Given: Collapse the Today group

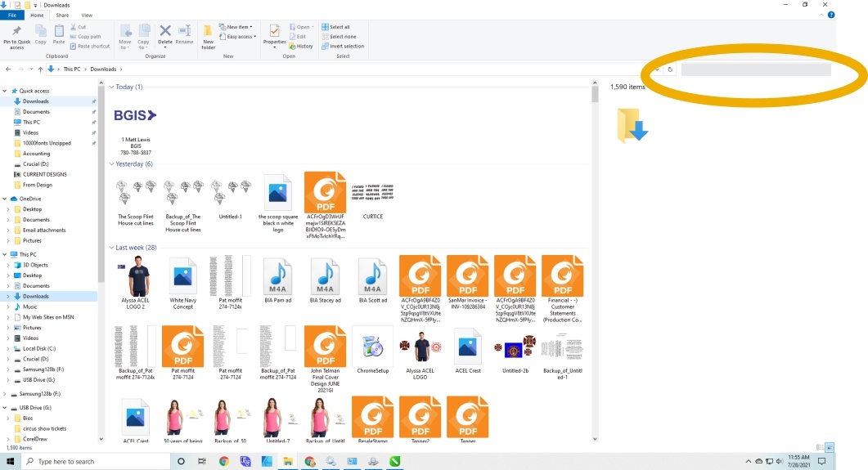Looking at the screenshot, I should [x=112, y=87].
